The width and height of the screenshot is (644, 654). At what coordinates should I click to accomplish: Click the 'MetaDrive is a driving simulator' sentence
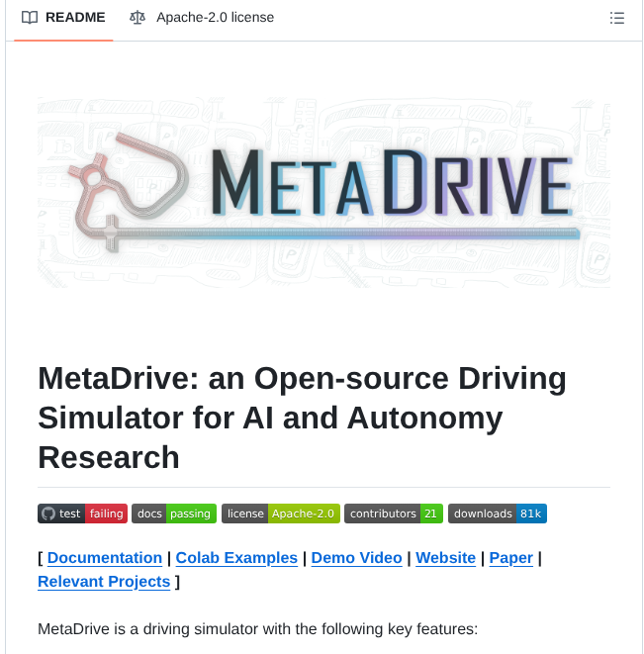pyautogui.click(x=257, y=629)
